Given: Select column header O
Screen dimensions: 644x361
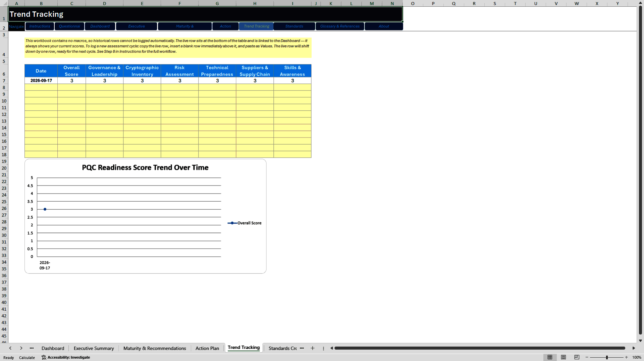Looking at the screenshot, I should 413,3.
